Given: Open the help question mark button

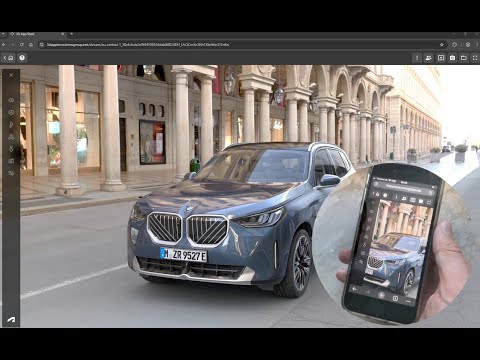Looking at the screenshot, I should click(22, 58).
